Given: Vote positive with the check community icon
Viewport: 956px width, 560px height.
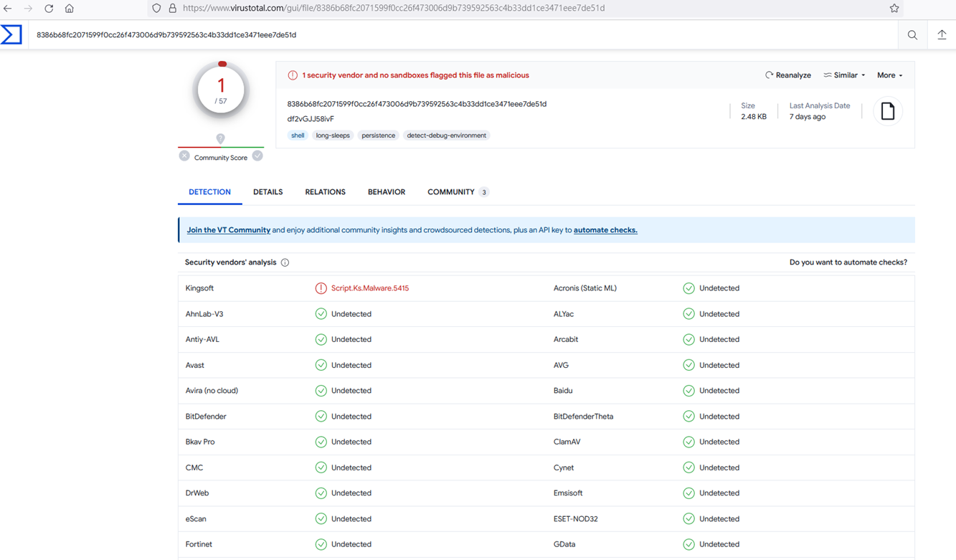Looking at the screenshot, I should [x=257, y=156].
